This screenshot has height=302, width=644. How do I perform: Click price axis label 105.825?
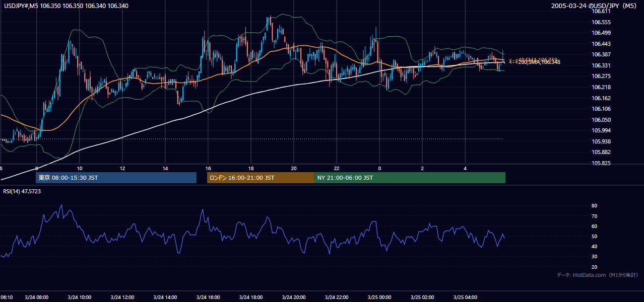tap(601, 163)
